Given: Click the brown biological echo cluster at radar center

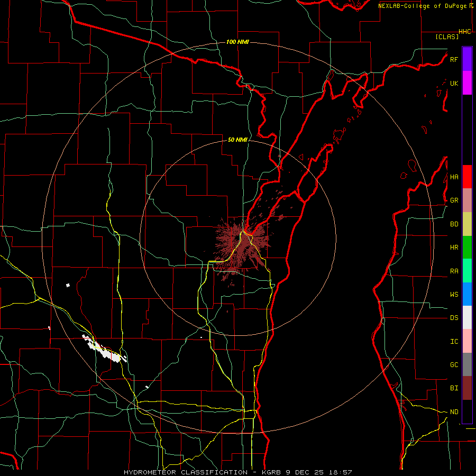Looking at the screenshot, I should pyautogui.click(x=242, y=246).
